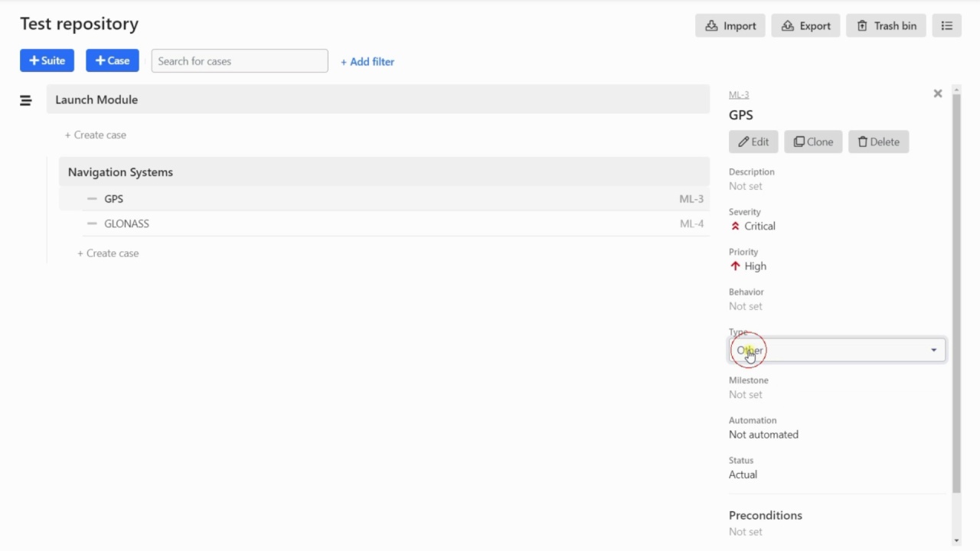Click the Critical severity value
This screenshot has height=551, width=980.
click(x=759, y=227)
